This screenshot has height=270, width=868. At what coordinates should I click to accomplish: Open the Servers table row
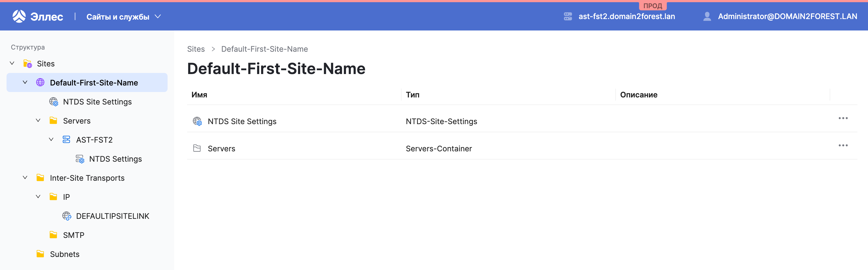[522, 146]
